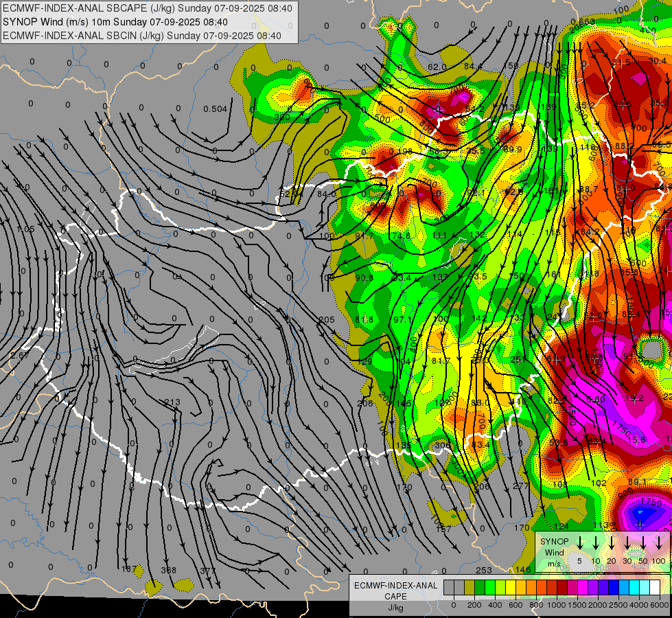Click the 10 m/s wind arrow in SYNOP legend

tap(596, 543)
